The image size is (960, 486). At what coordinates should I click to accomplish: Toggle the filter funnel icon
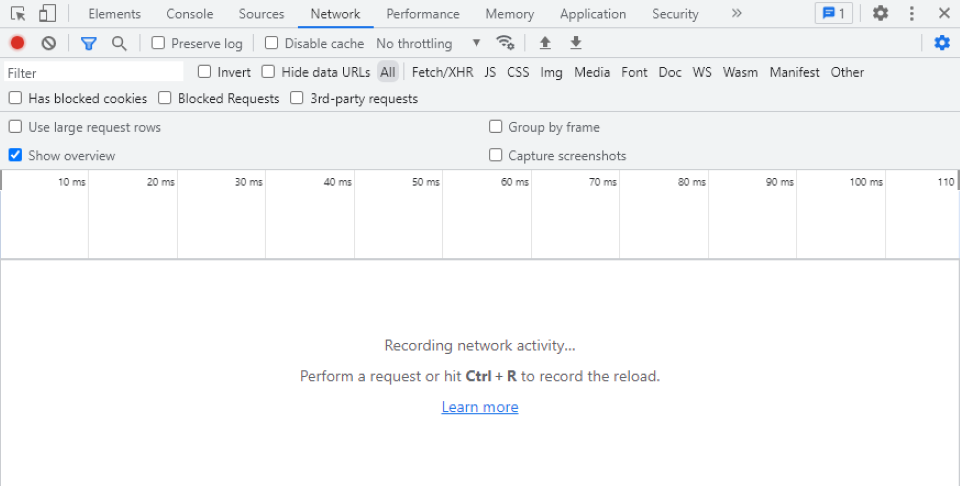[x=88, y=43]
